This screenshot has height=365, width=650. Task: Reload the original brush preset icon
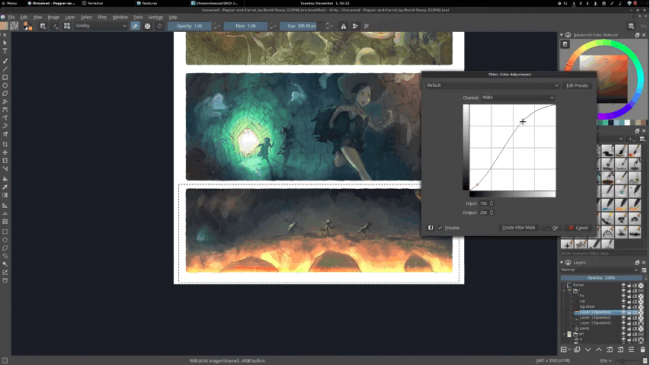pos(160,26)
